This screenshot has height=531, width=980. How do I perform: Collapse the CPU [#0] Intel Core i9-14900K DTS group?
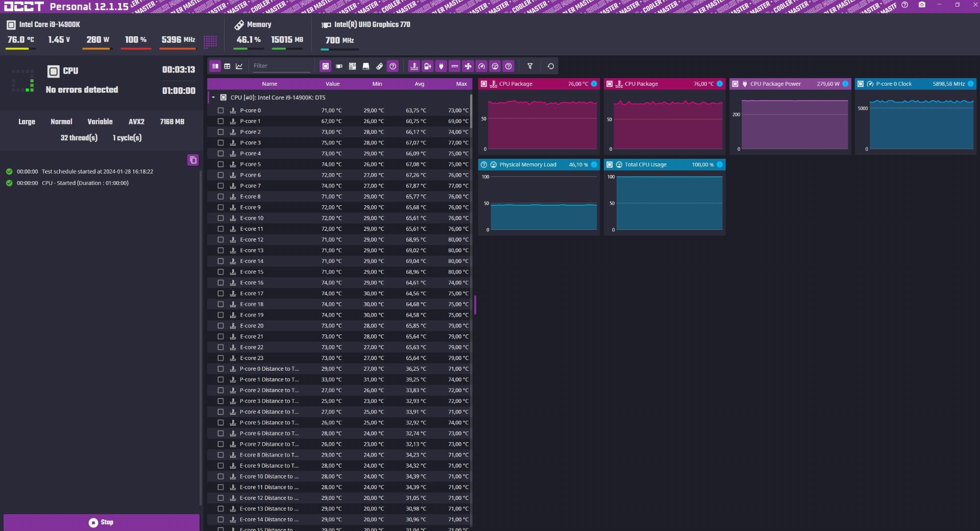pyautogui.click(x=213, y=98)
